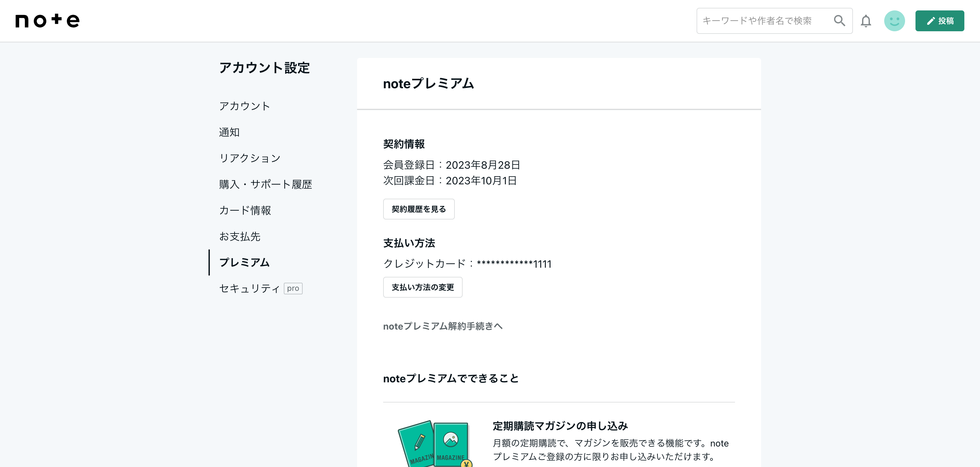Click the アカウント設定 sidebar title
Image resolution: width=980 pixels, height=467 pixels.
tap(265, 68)
